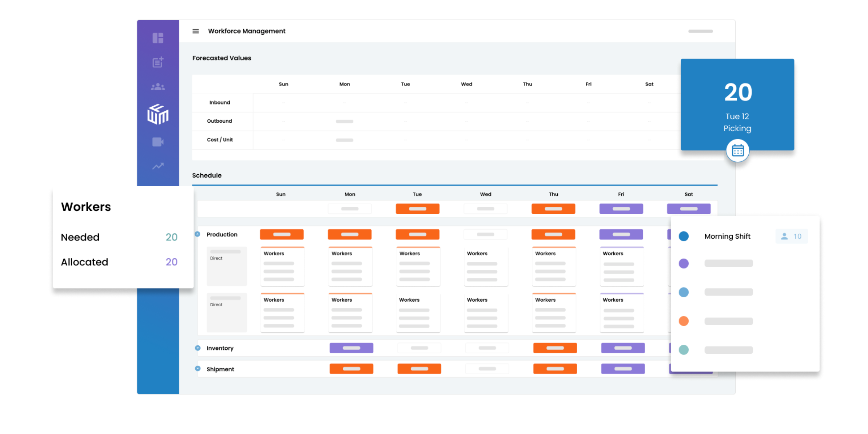Click the Morning Shift worker count 10
Screen dimensions: 868x434
[797, 236]
